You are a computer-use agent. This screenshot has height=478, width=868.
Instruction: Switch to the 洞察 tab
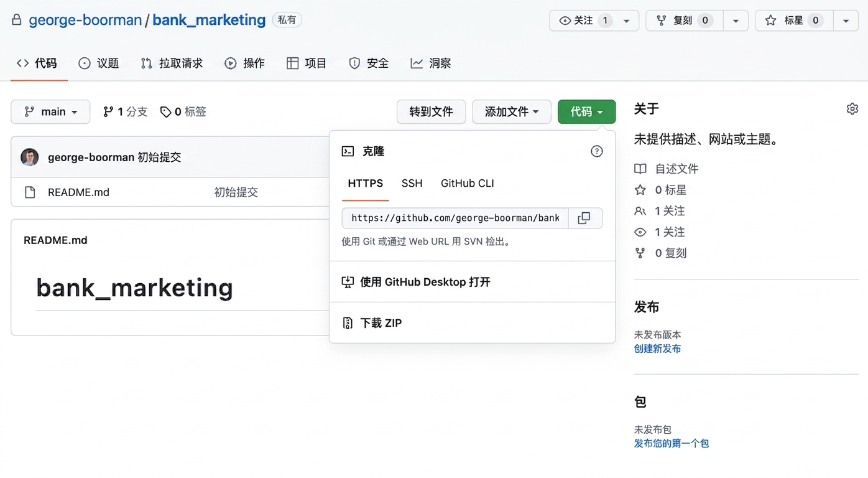pyautogui.click(x=430, y=63)
